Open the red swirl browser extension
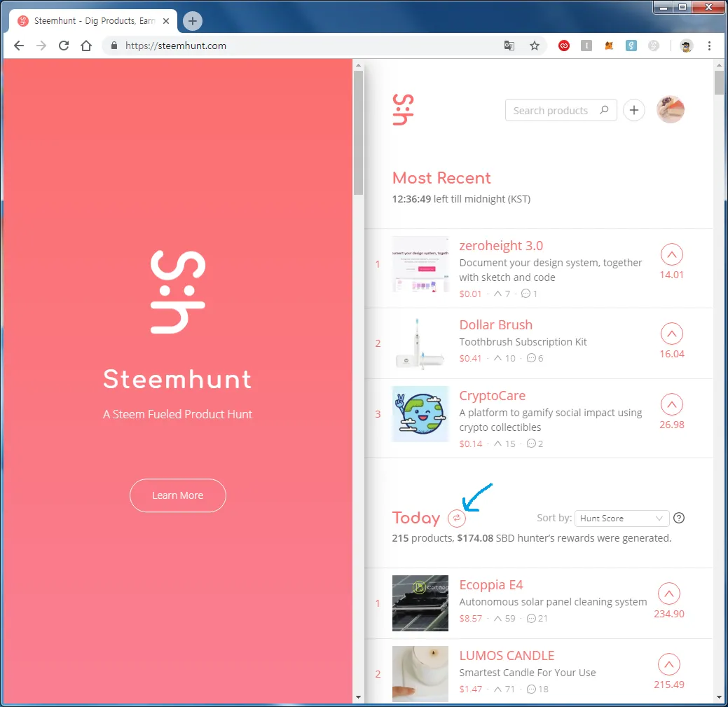728x707 pixels. [x=563, y=46]
